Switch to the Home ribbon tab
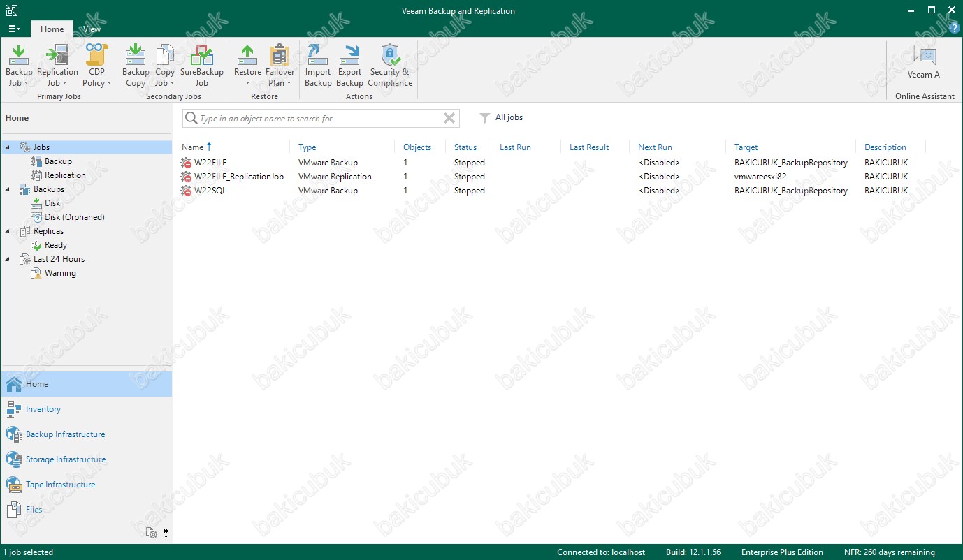Viewport: 963px width, 560px height. click(52, 29)
